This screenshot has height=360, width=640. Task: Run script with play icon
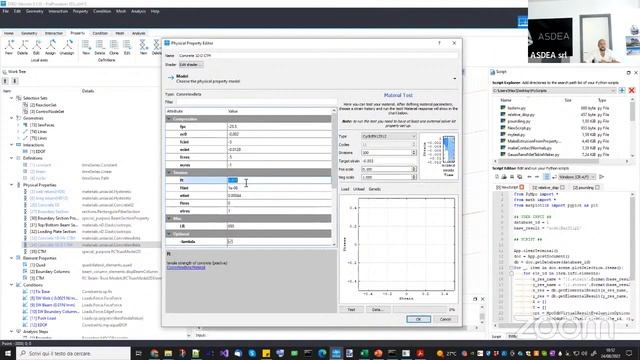click(x=601, y=177)
